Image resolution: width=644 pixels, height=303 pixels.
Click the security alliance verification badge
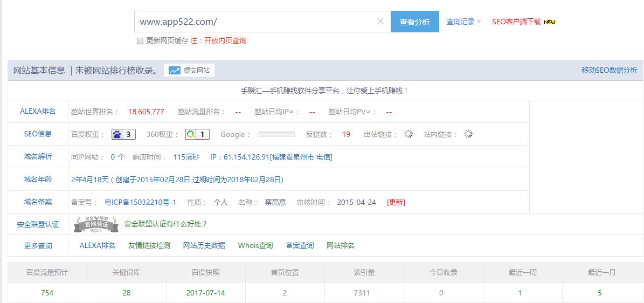95,224
